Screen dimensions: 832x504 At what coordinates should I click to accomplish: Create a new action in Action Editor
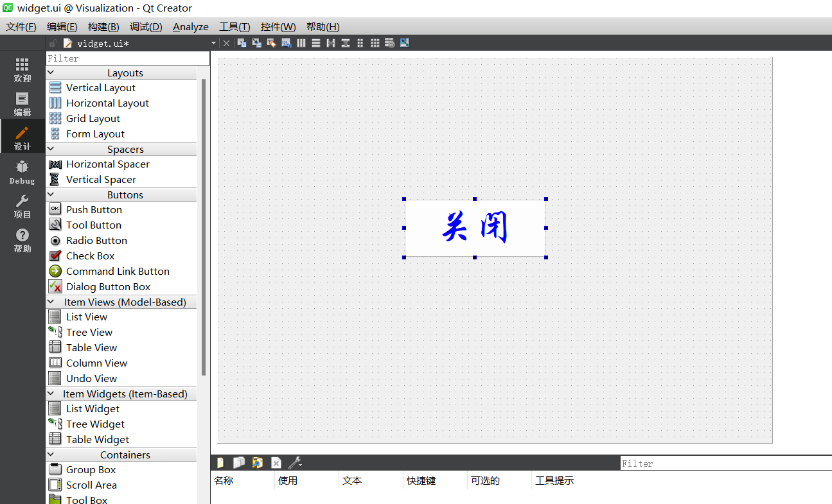[x=220, y=462]
